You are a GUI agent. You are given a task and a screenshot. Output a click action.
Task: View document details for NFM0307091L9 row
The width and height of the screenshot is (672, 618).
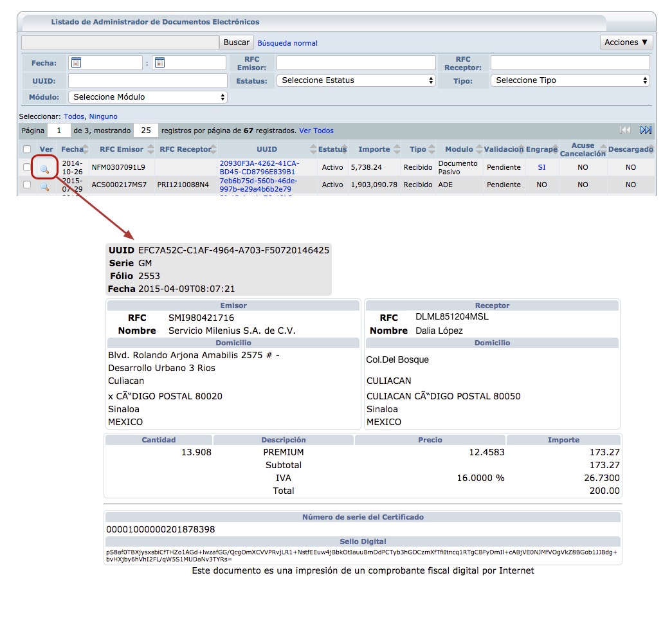pos(44,169)
